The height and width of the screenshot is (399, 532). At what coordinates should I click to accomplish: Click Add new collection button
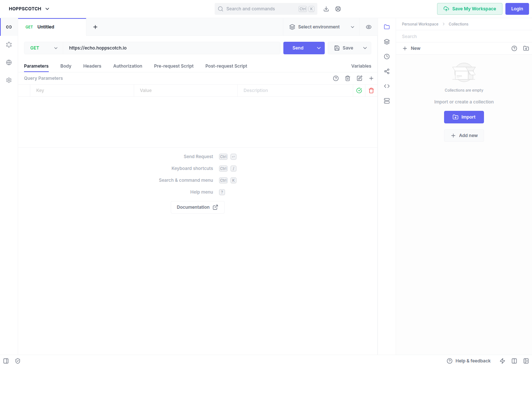[464, 136]
